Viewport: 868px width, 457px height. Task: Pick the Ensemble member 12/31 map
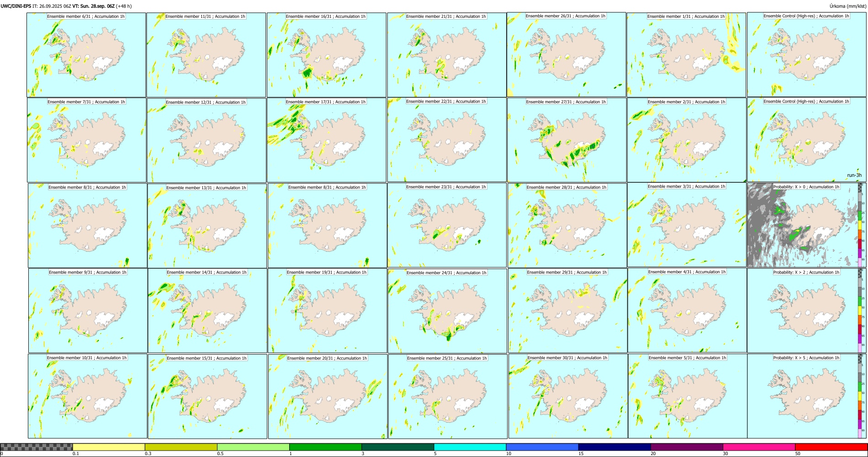click(206, 140)
